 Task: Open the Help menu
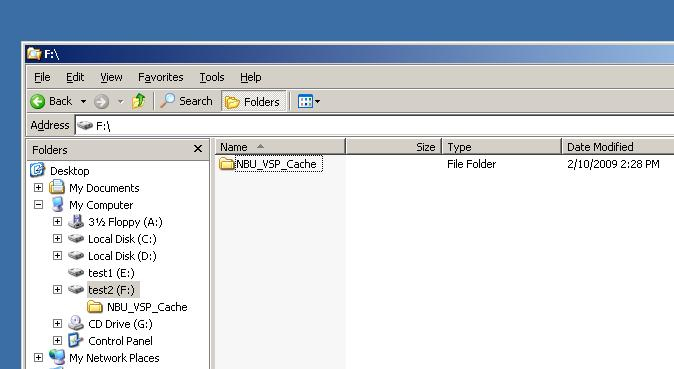(x=251, y=77)
